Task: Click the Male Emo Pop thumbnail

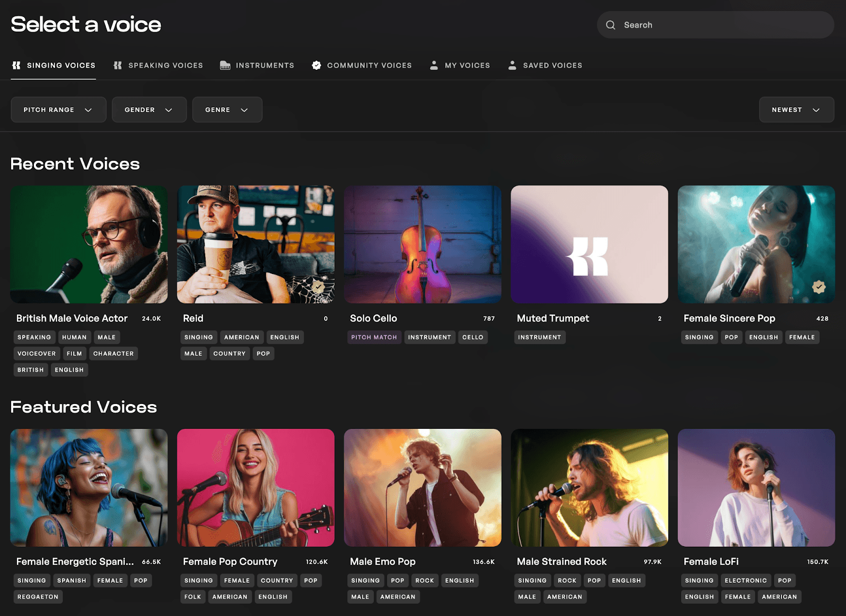Action: point(422,488)
